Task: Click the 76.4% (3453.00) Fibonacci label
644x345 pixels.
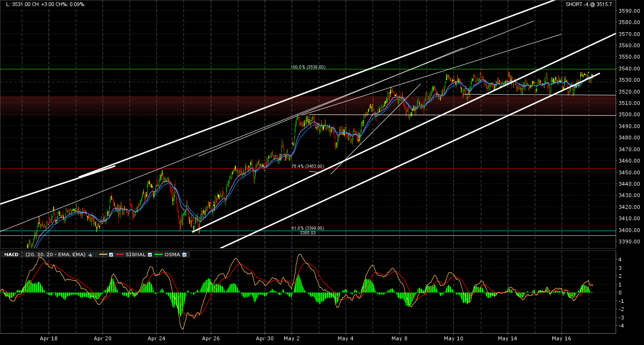Action: [x=307, y=166]
